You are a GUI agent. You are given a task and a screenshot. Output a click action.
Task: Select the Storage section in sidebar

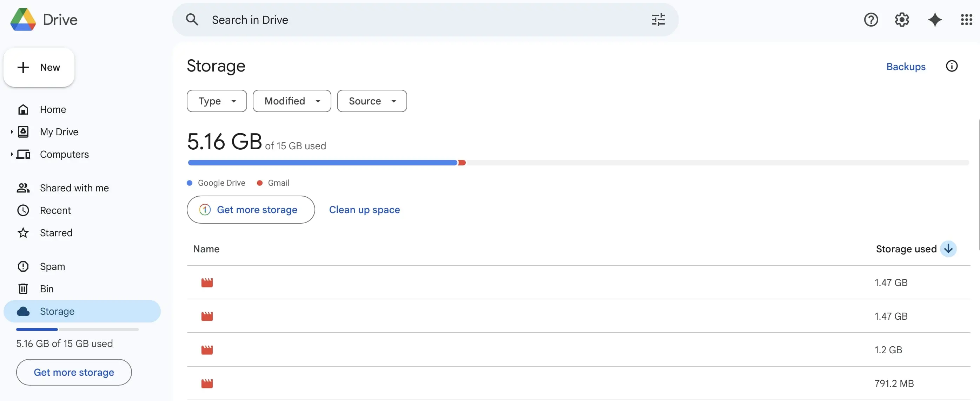(57, 311)
